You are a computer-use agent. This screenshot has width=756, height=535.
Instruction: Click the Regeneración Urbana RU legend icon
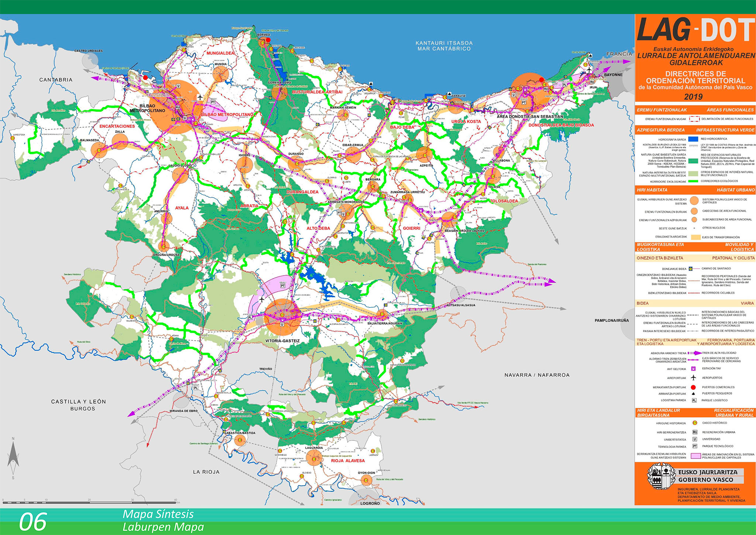click(694, 432)
